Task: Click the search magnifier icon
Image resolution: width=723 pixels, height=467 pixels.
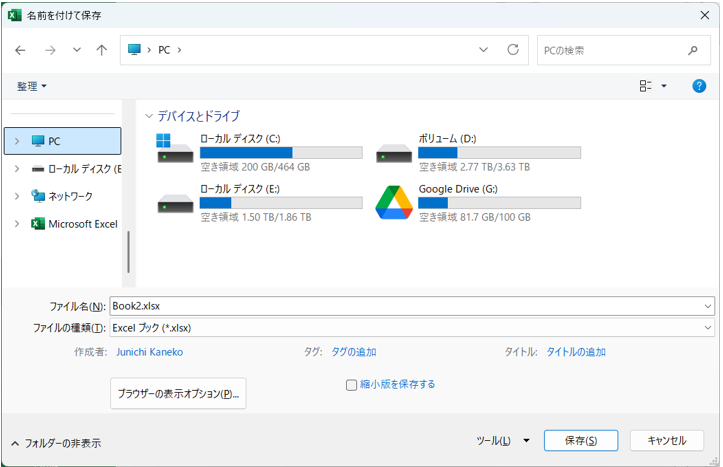Action: (693, 50)
